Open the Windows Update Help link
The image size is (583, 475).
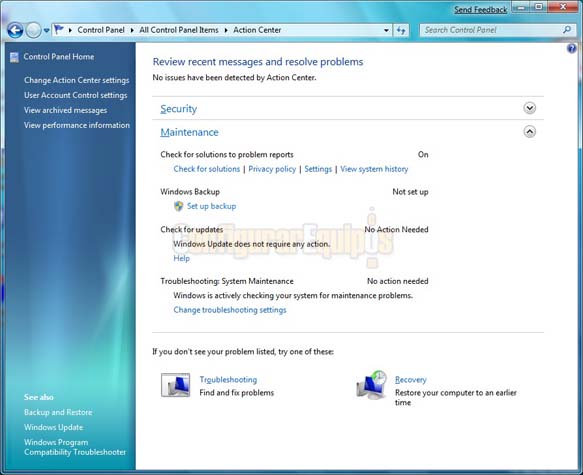point(181,258)
